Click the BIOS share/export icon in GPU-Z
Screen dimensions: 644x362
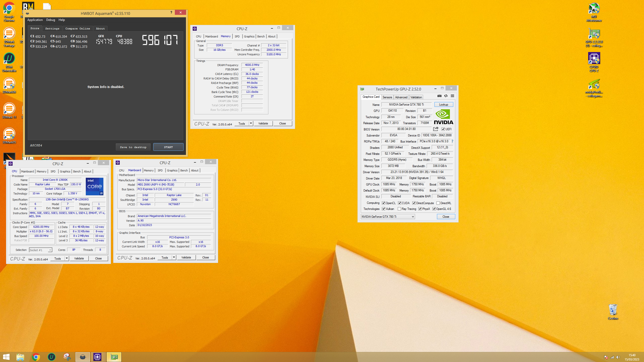tap(436, 129)
